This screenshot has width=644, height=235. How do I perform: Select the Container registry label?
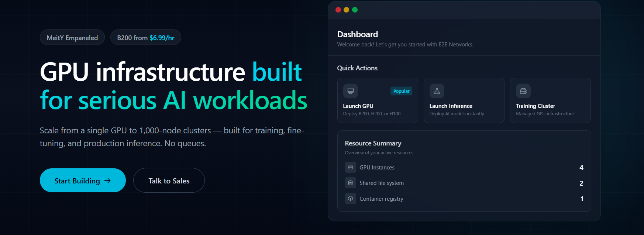click(x=381, y=199)
